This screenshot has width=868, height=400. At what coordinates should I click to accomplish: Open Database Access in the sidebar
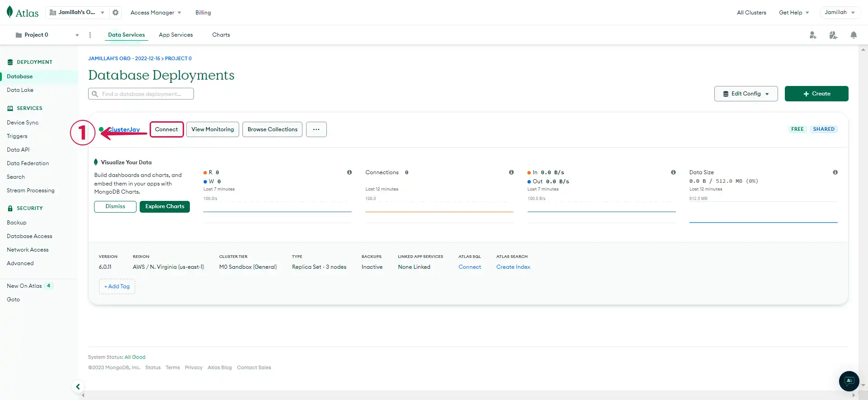coord(29,236)
